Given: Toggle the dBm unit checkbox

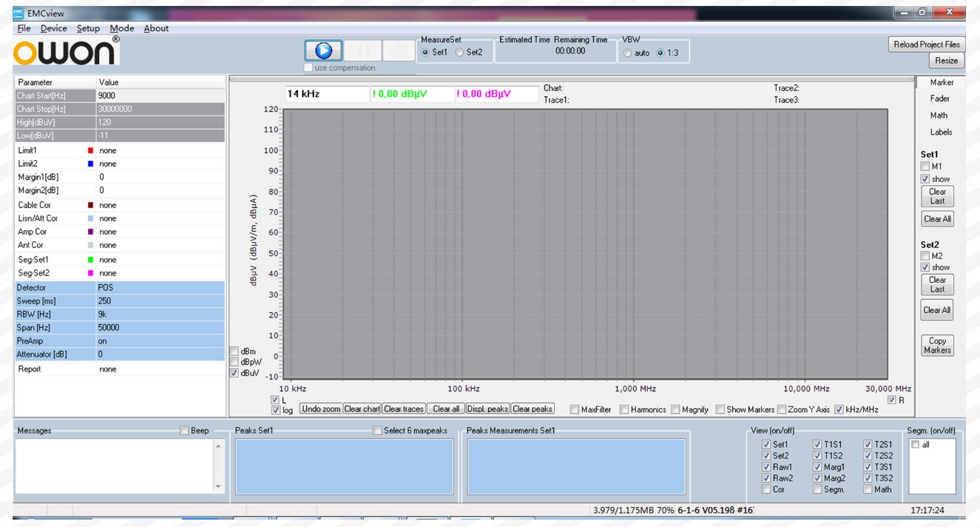Looking at the screenshot, I should (x=234, y=351).
